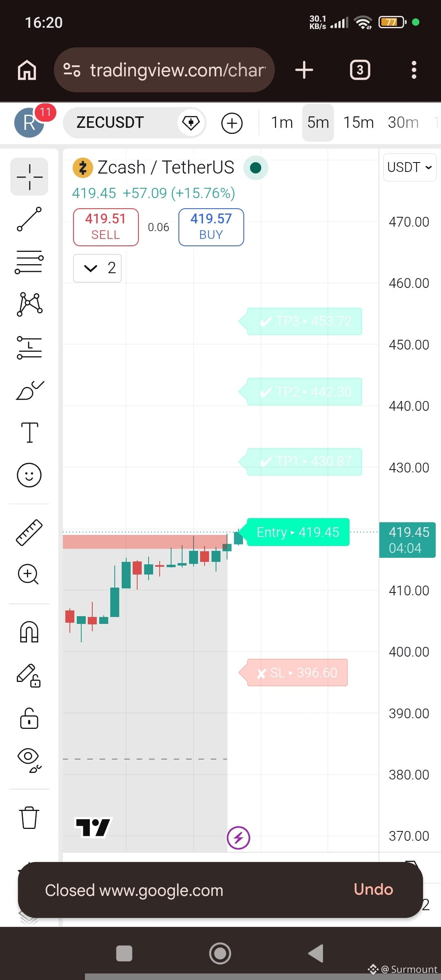Open the emoji icons tool
Screen dimensions: 441x980
(x=29, y=475)
